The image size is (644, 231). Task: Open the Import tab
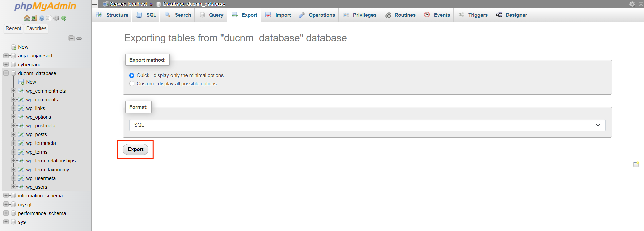pos(278,15)
